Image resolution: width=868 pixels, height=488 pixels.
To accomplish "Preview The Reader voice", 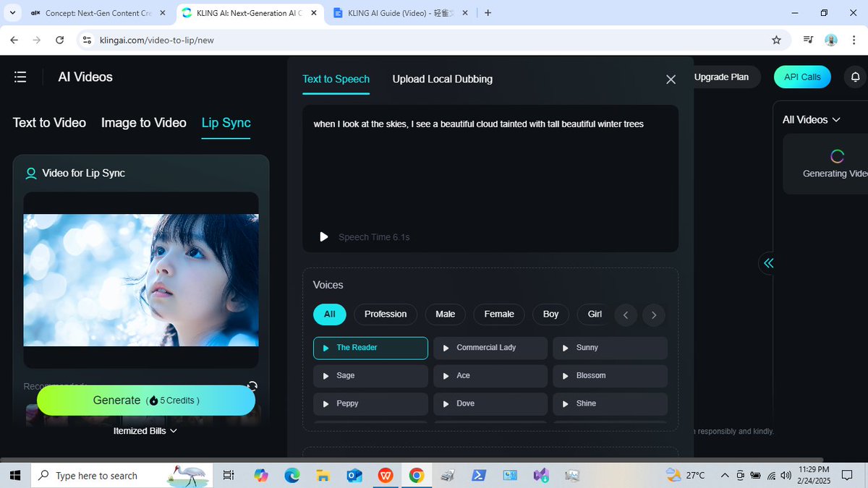I will pos(326,348).
